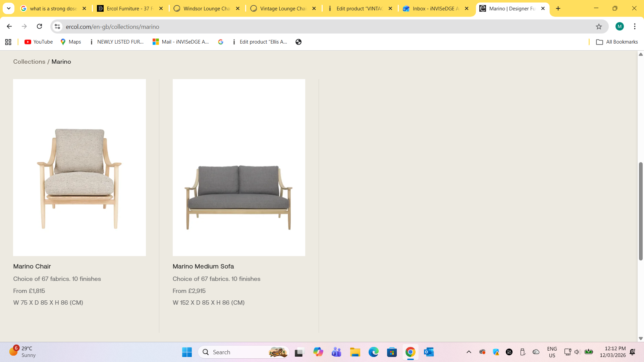
Task: Click the address bar URL field
Action: [x=329, y=26]
